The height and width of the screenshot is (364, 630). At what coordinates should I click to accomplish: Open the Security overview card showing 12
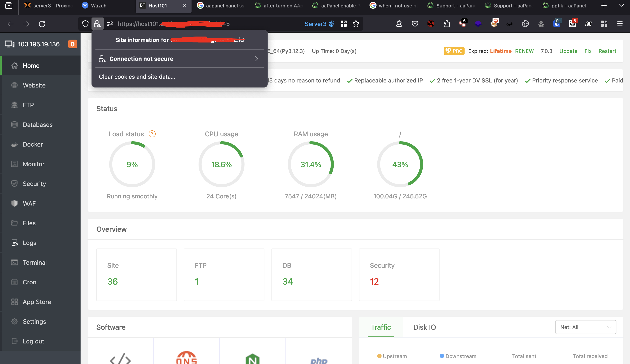(x=399, y=274)
